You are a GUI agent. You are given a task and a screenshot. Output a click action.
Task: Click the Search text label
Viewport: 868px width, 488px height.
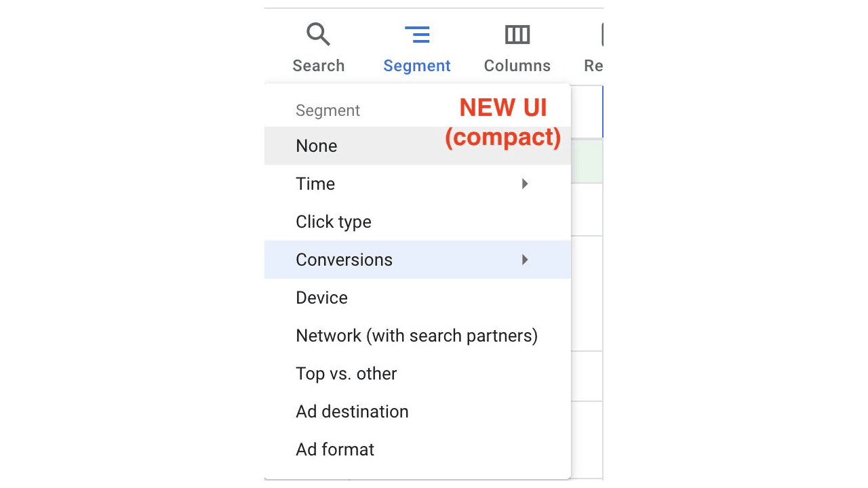319,66
